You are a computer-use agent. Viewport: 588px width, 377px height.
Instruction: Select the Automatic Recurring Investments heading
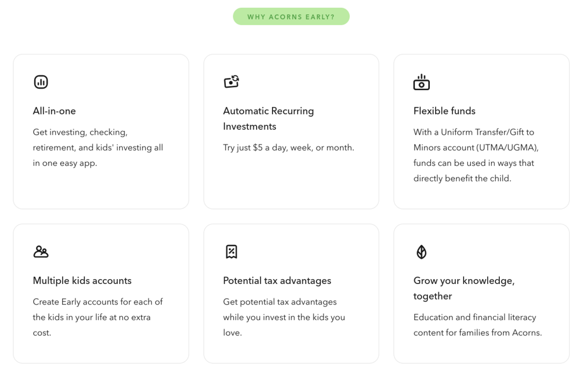click(269, 118)
